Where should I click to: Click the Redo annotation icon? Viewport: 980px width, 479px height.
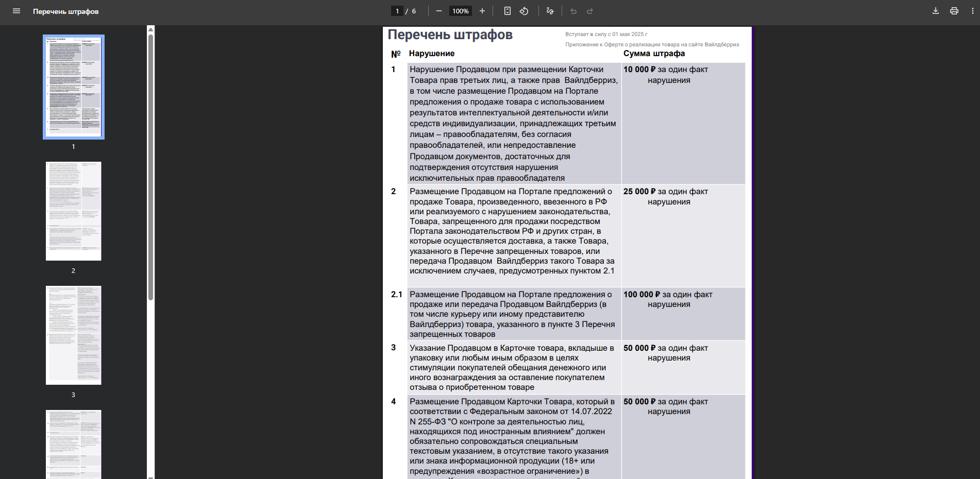pyautogui.click(x=589, y=10)
